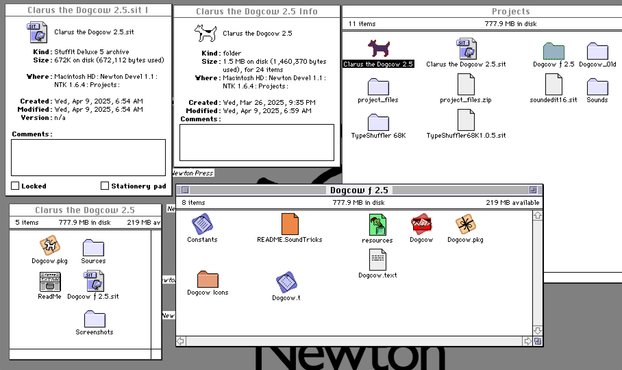Click the scroll right arrow in Dogcow ƒ 2.5
This screenshot has width=622, height=370.
(528, 341)
